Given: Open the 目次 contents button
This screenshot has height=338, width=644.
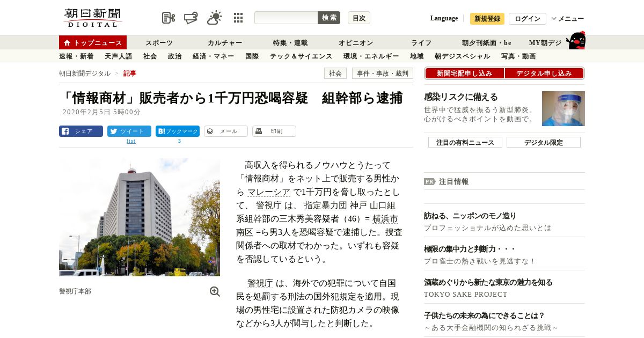Looking at the screenshot, I should pos(359,18).
